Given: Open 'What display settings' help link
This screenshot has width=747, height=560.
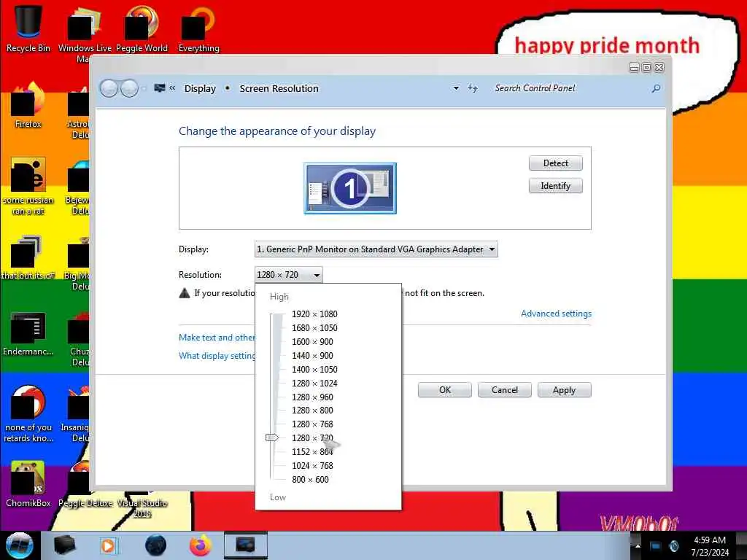Looking at the screenshot, I should click(x=217, y=356).
